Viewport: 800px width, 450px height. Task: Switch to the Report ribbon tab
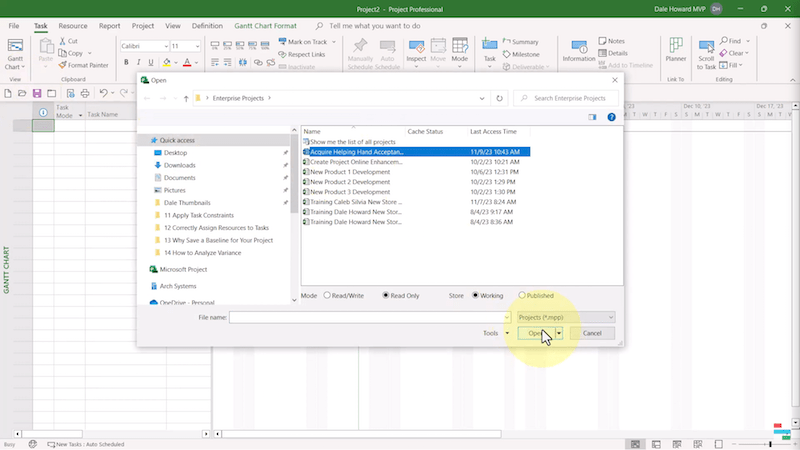pos(109,26)
